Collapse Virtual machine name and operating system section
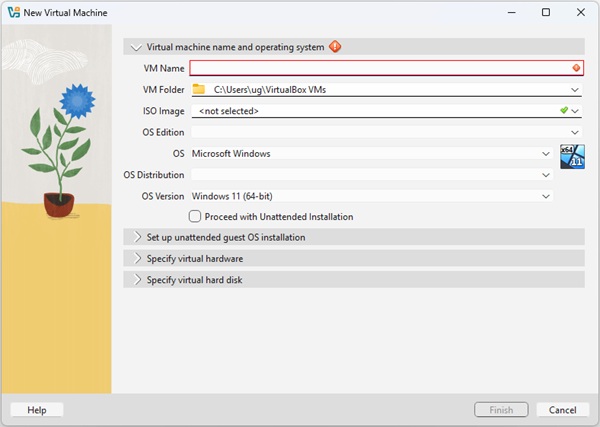Screen dimensions: 600x427 (136, 47)
